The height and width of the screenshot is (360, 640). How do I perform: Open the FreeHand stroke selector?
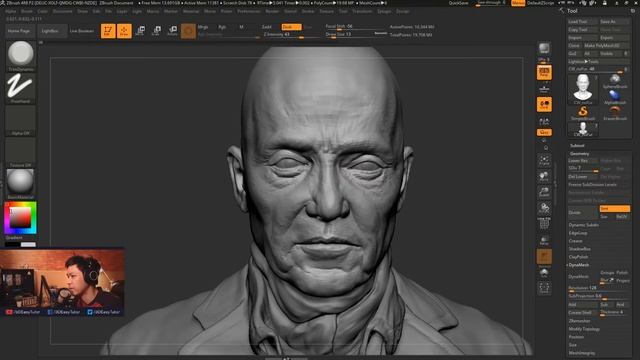[20, 88]
